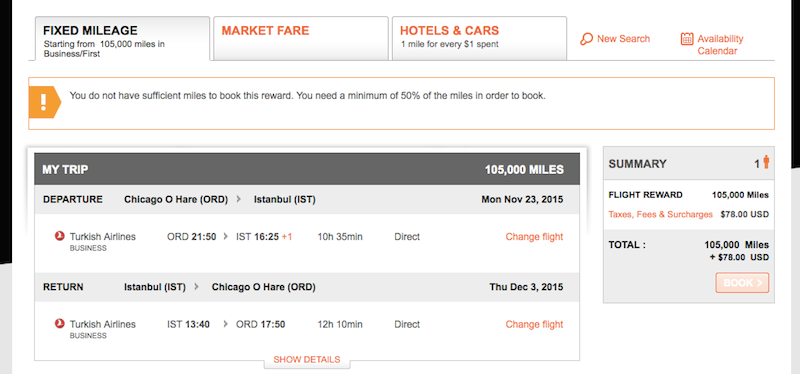This screenshot has width=800, height=374.
Task: Click Turkish Airlines logo on departure flight
Action: click(60, 236)
